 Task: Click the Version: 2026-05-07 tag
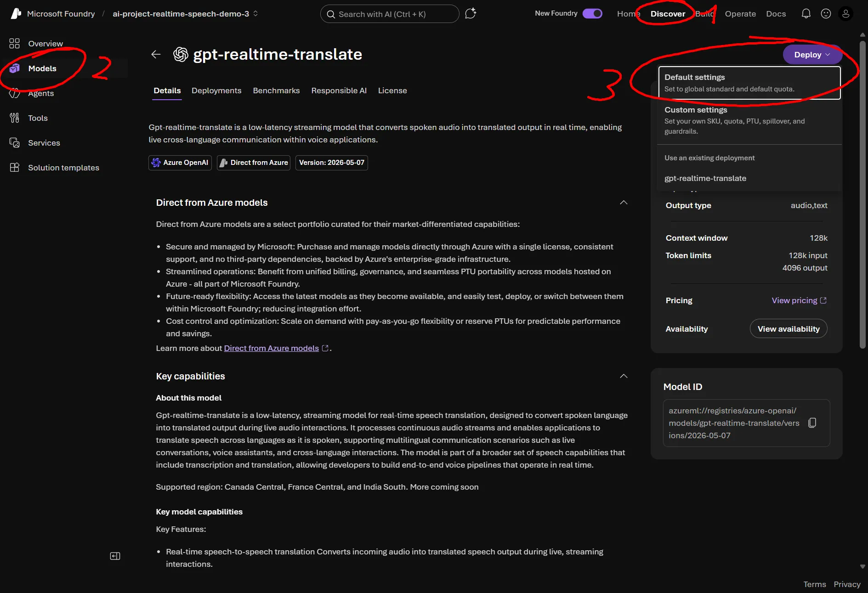pyautogui.click(x=332, y=163)
